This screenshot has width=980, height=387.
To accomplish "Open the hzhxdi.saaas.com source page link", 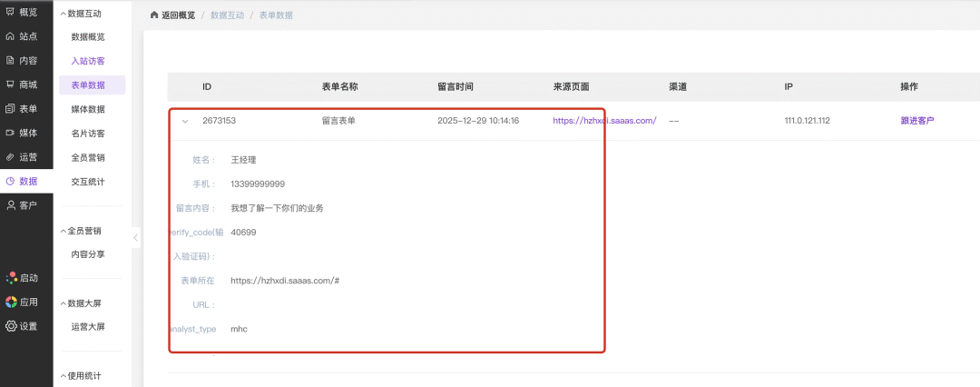I will coord(604,121).
